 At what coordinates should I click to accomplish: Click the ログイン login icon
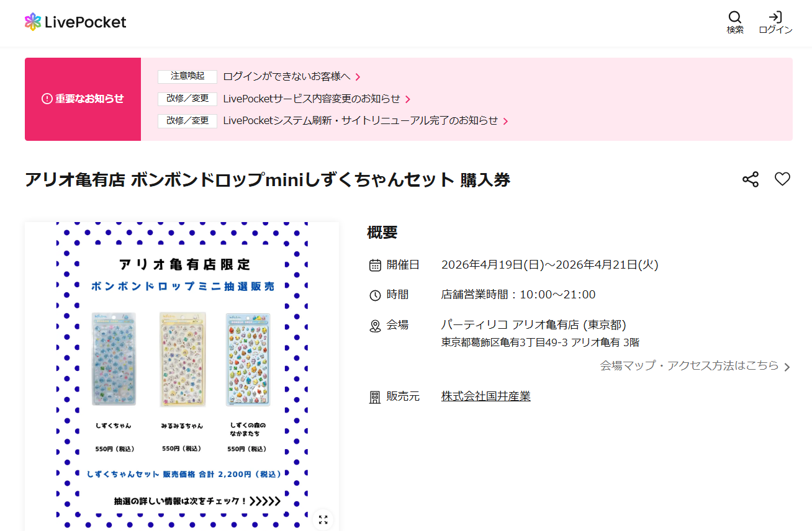(x=774, y=18)
